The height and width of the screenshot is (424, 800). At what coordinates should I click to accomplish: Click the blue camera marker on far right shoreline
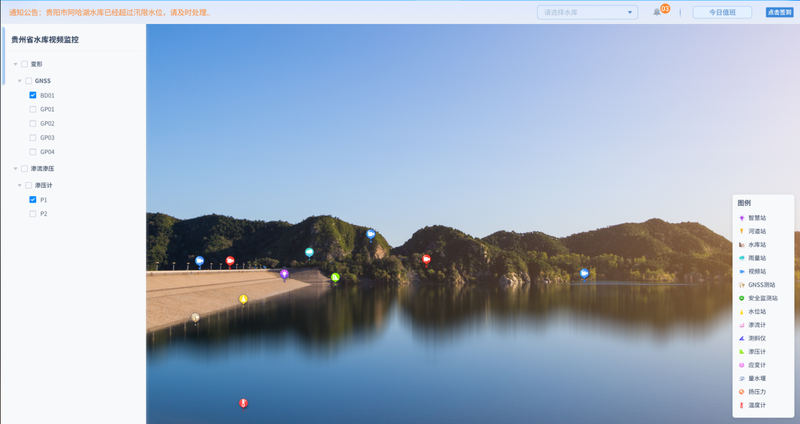coord(585,274)
